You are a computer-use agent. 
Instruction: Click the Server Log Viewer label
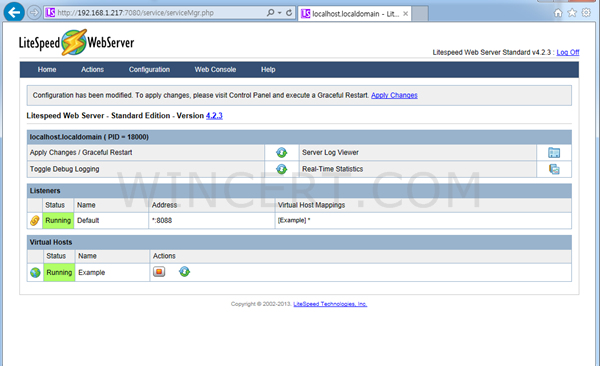point(330,152)
